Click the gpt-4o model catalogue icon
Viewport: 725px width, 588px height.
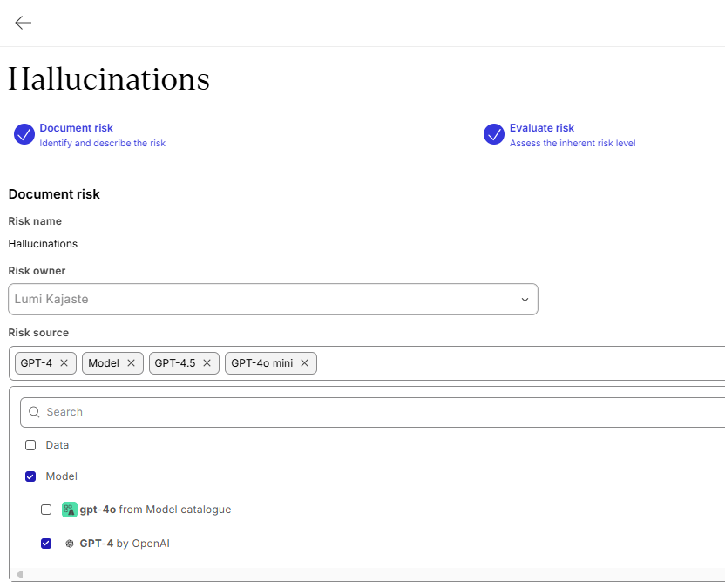coord(70,510)
